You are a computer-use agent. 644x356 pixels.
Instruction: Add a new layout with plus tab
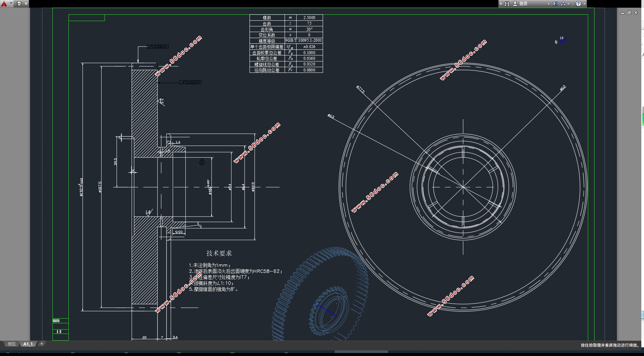[42, 344]
